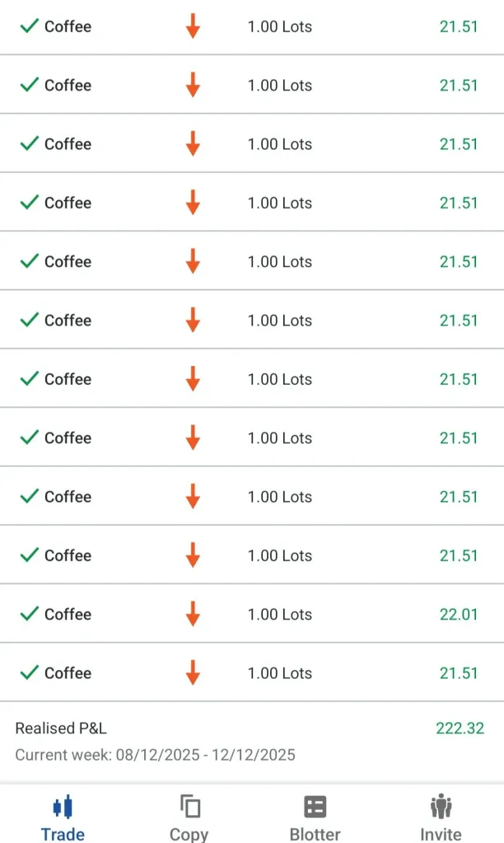Tap the Invite people icon
This screenshot has width=504, height=843.
tap(441, 806)
